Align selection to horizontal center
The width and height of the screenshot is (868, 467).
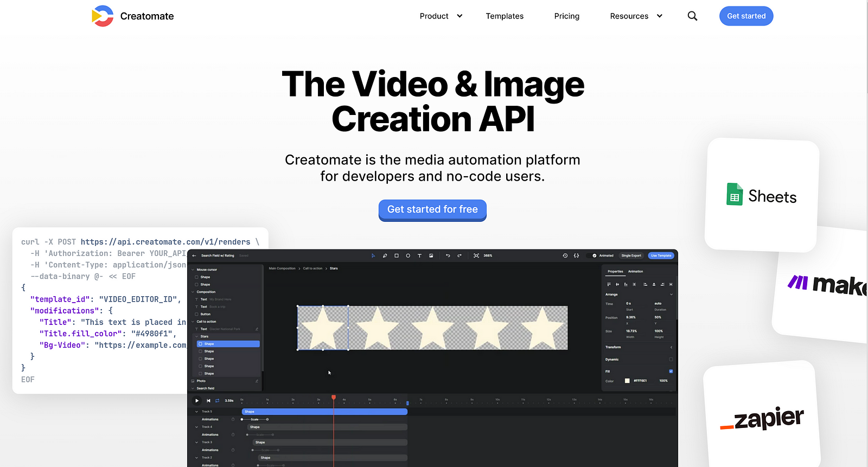(654, 284)
